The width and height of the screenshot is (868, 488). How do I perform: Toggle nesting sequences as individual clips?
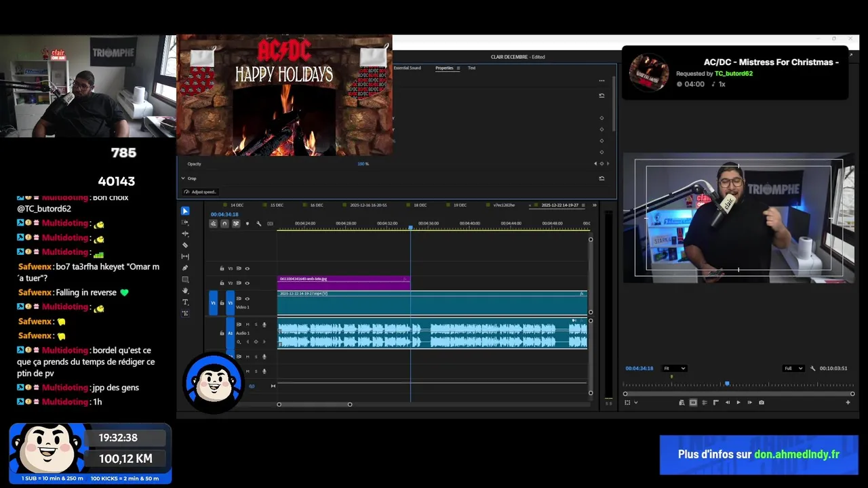[213, 224]
